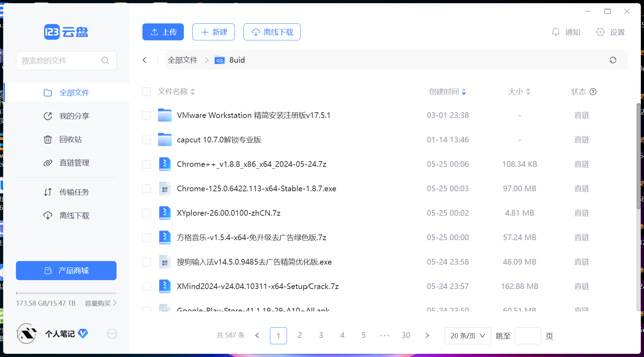The image size is (644, 357).
Task: Open 回收站 in sidebar
Action: [66, 140]
